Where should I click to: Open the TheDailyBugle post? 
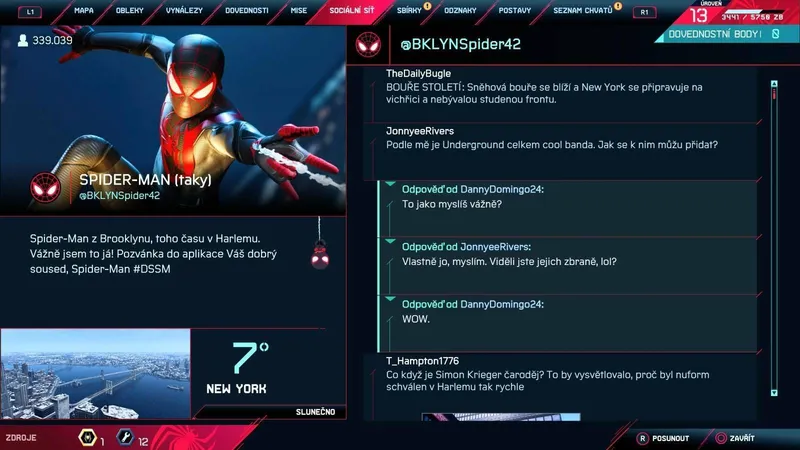pyautogui.click(x=561, y=93)
